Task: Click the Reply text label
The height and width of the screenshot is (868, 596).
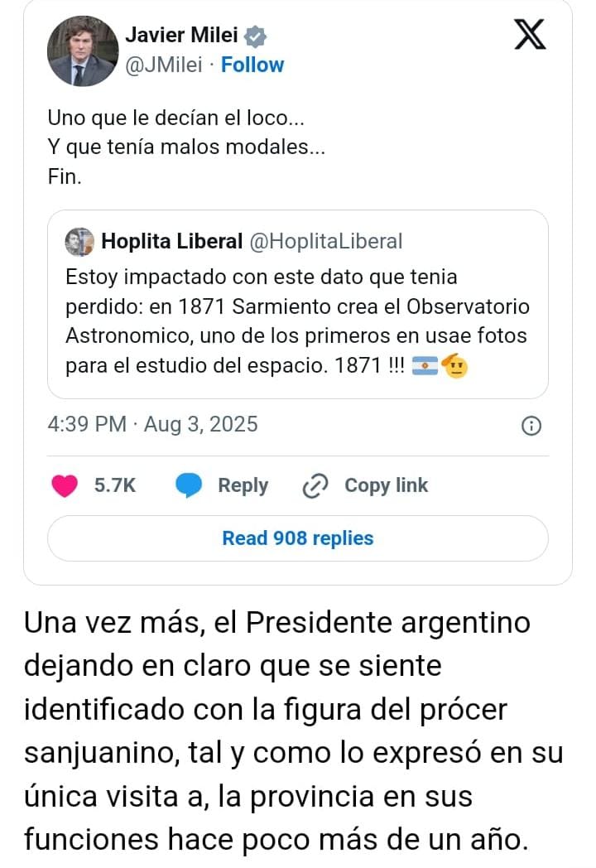Action: (x=243, y=485)
